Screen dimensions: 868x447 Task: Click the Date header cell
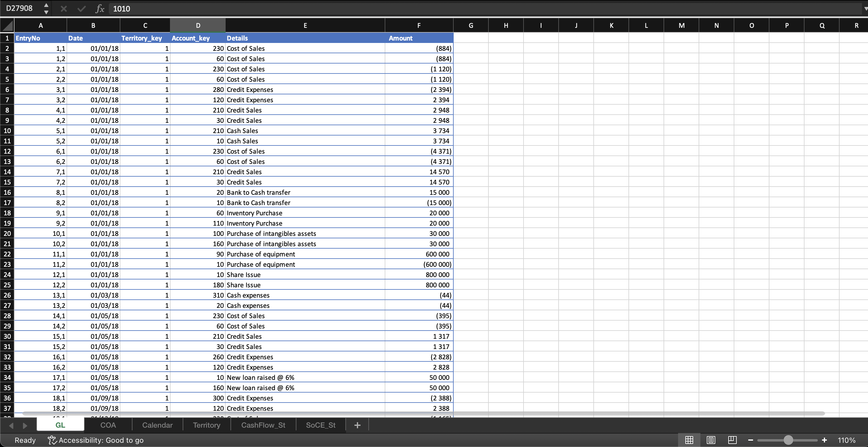93,38
